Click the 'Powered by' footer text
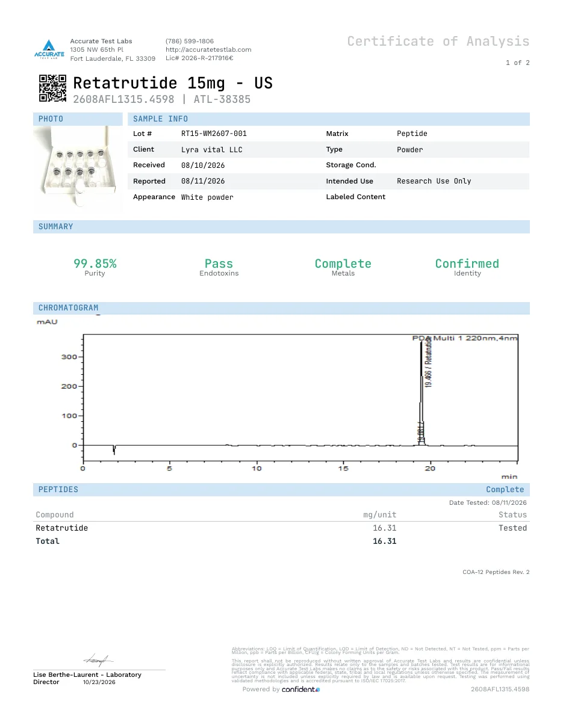Screen dimensions: 563x728 tap(261, 689)
